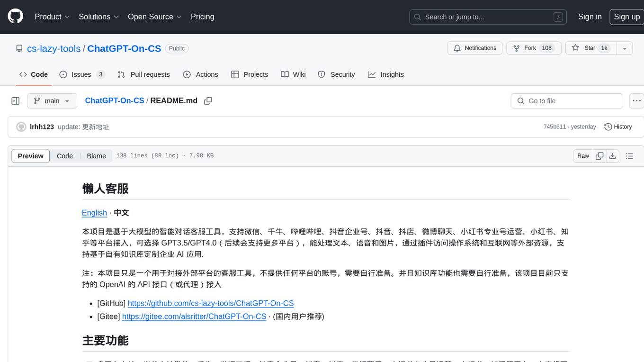Open the more file actions menu

pyautogui.click(x=636, y=101)
